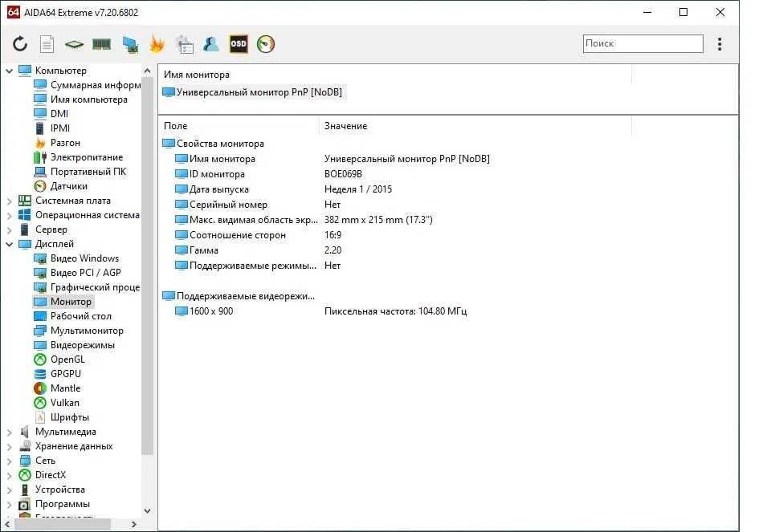Select Портативный ПК tree item
The image size is (771, 532).
[80, 172]
